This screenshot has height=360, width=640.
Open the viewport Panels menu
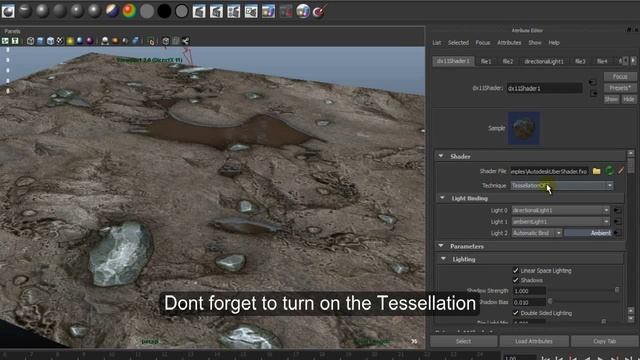pyautogui.click(x=12, y=31)
